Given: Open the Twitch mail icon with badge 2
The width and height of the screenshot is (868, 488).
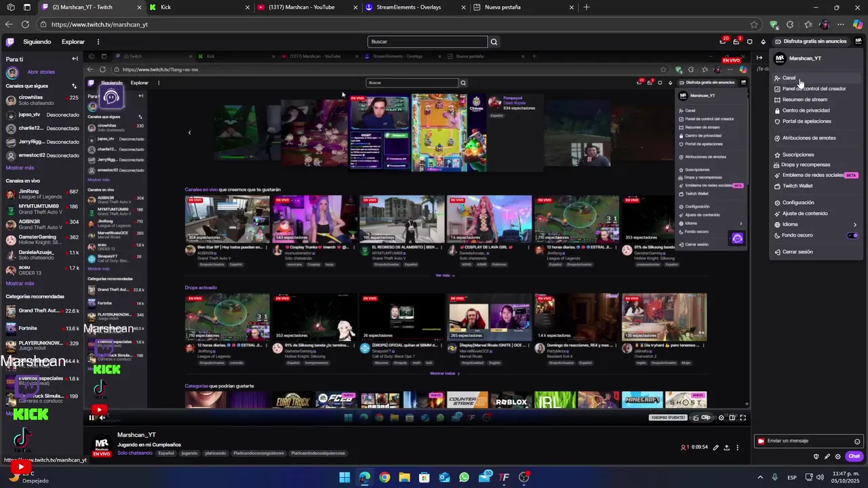Looking at the screenshot, I should click(737, 41).
